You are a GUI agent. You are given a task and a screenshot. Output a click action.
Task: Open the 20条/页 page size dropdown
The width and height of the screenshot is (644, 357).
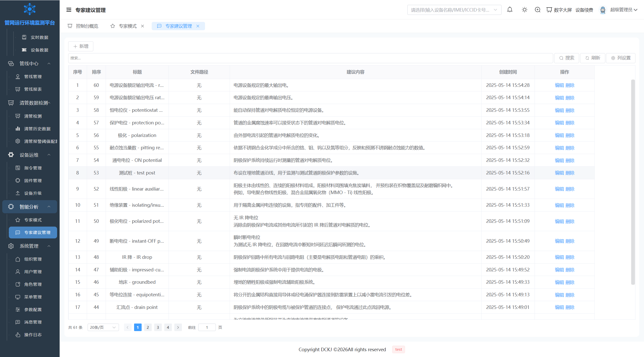pos(103,327)
